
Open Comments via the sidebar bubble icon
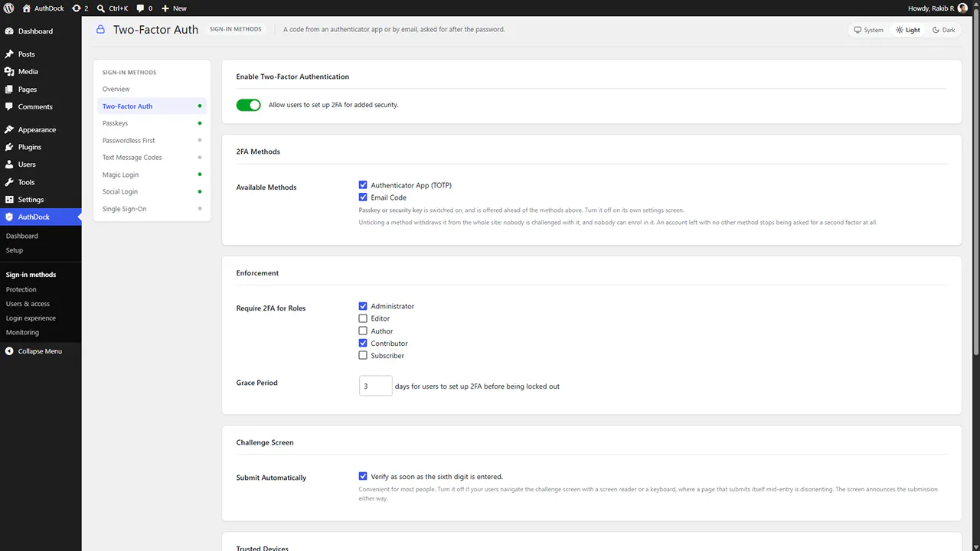[x=9, y=107]
